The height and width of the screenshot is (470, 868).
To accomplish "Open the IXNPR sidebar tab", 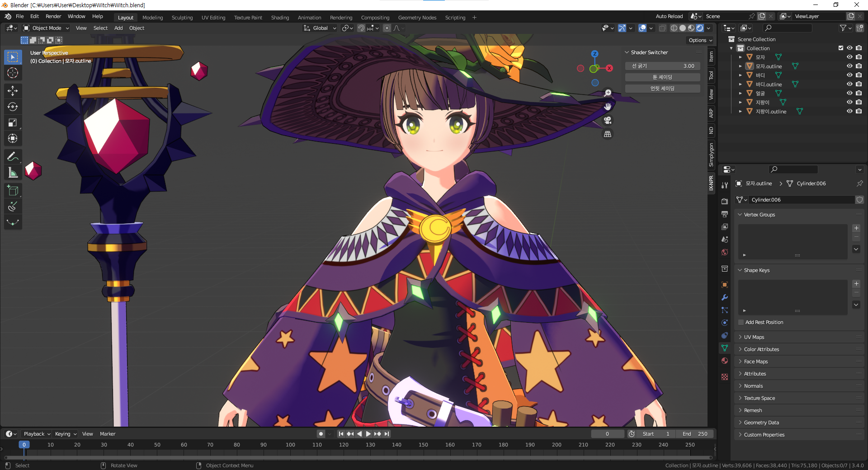I will point(711,183).
